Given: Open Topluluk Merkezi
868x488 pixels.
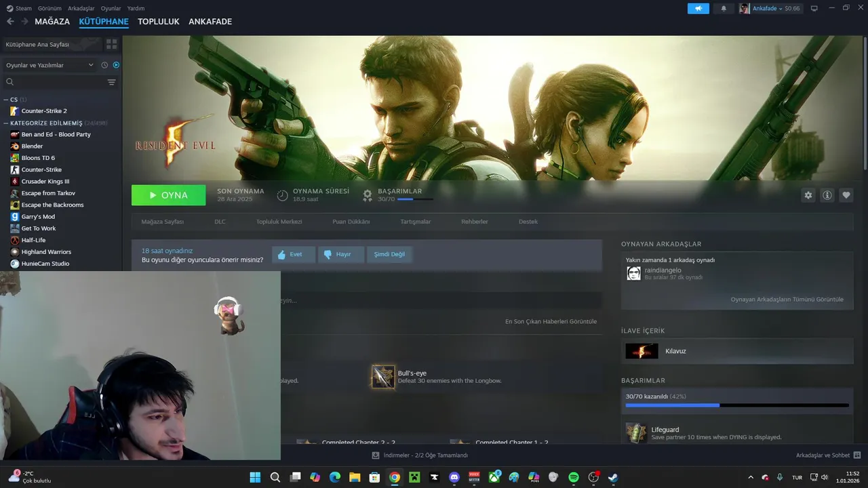Looking at the screenshot, I should tap(279, 222).
